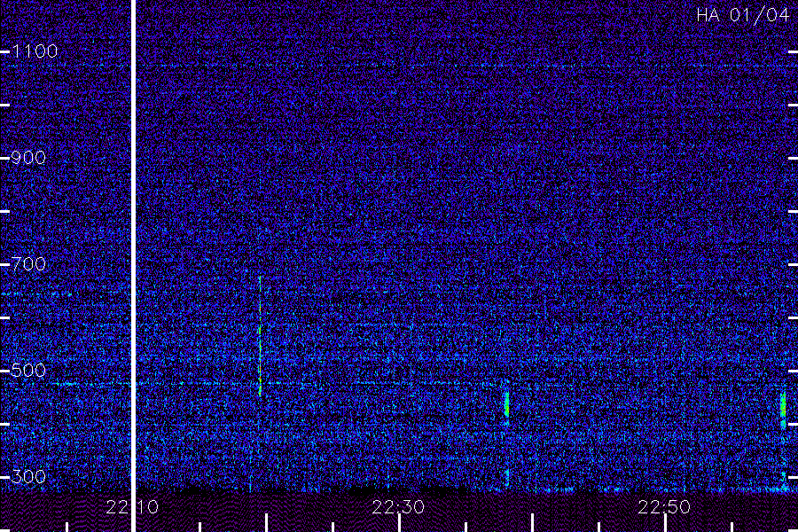Click the tall green signal streak near 22:20
The image size is (798, 532).
pyautogui.click(x=260, y=336)
